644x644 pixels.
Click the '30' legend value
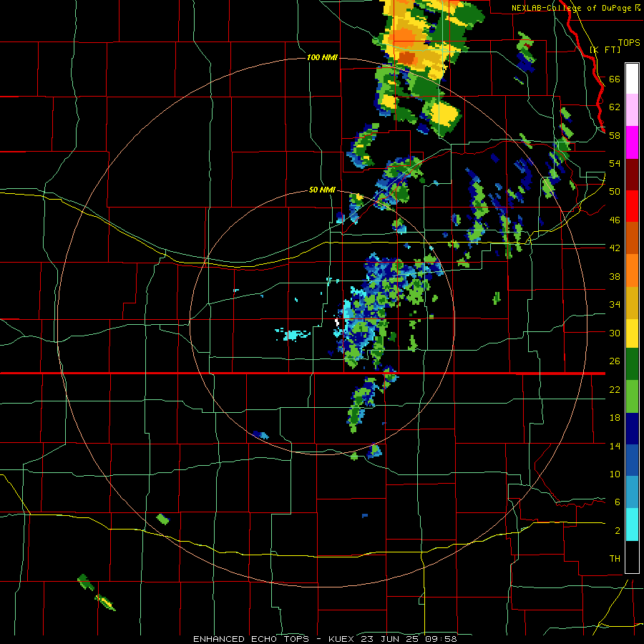615,333
